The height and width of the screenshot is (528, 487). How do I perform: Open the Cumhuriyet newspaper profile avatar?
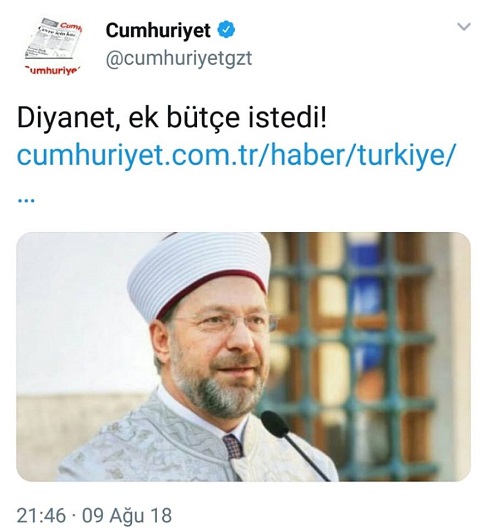(x=54, y=46)
